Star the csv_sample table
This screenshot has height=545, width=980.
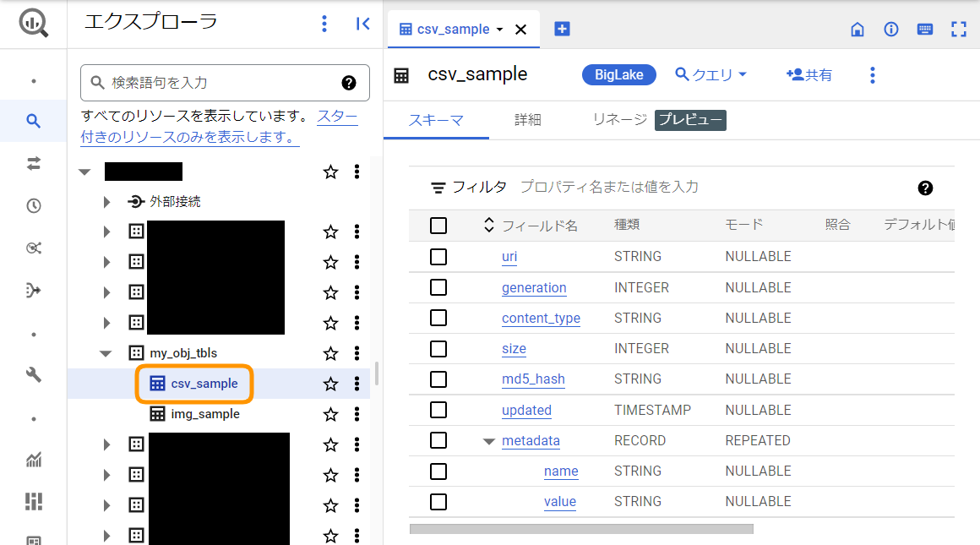330,384
